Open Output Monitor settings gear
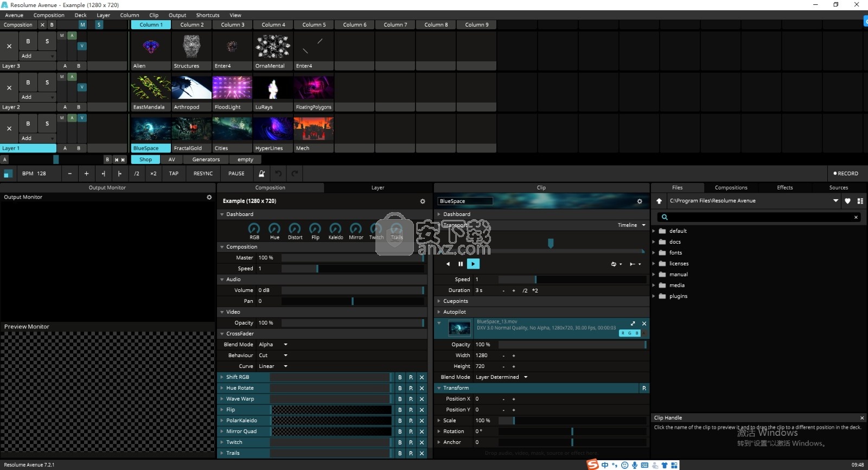 (209, 197)
